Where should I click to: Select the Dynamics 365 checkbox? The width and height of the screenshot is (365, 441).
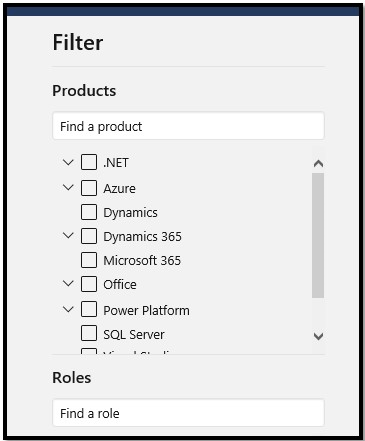(89, 236)
